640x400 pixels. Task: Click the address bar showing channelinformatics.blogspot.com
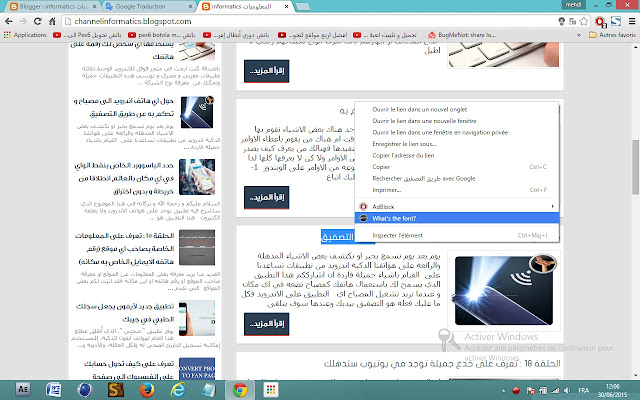[310, 21]
